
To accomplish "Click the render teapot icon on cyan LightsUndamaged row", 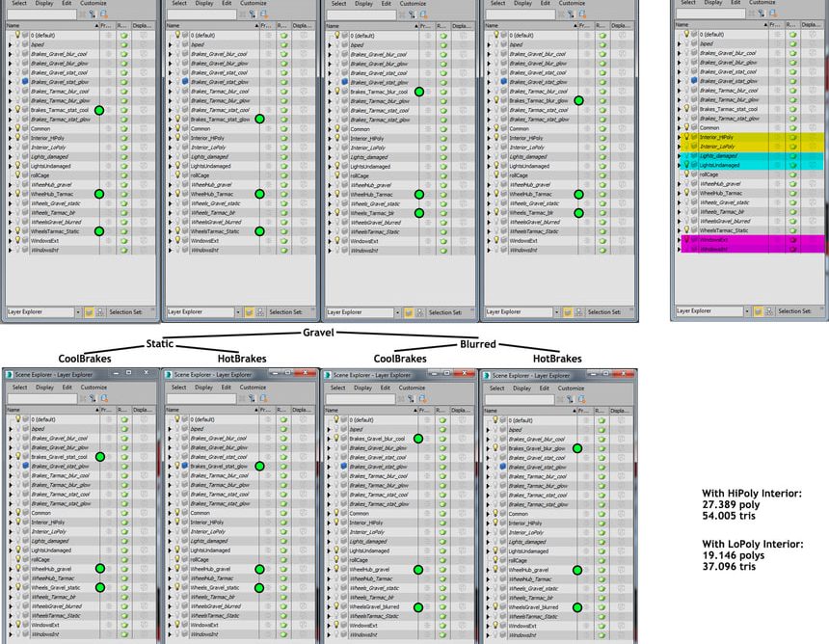I will point(792,166).
